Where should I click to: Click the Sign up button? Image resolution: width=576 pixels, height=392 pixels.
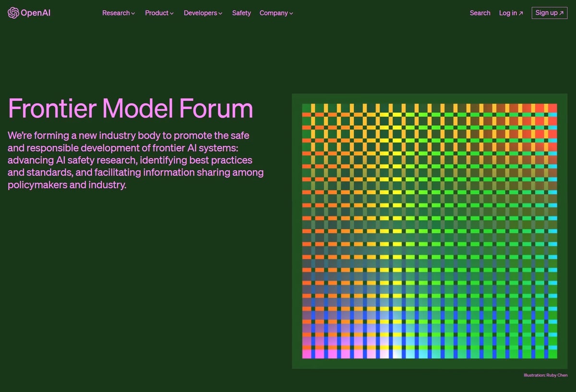pos(550,13)
